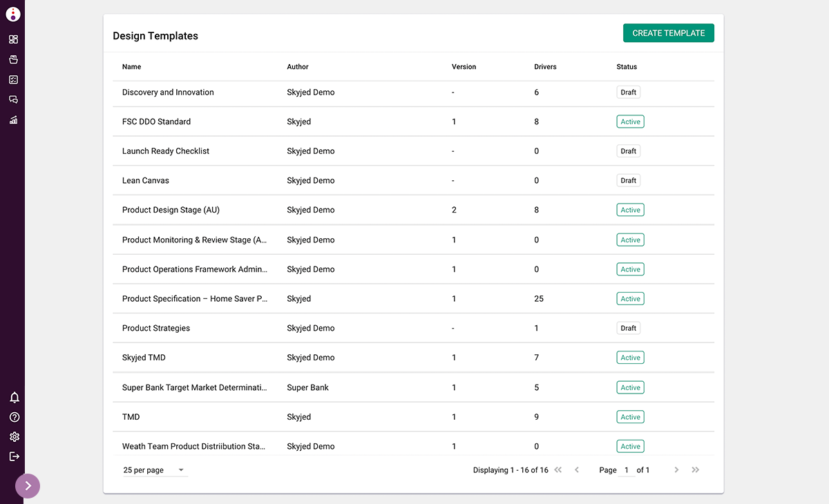Open the products box icon in sidebar

(13, 59)
